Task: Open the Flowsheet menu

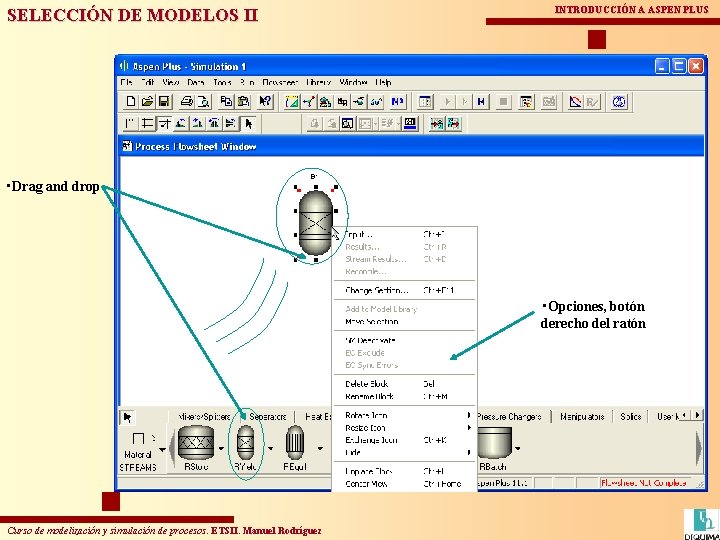Action: tap(280, 83)
